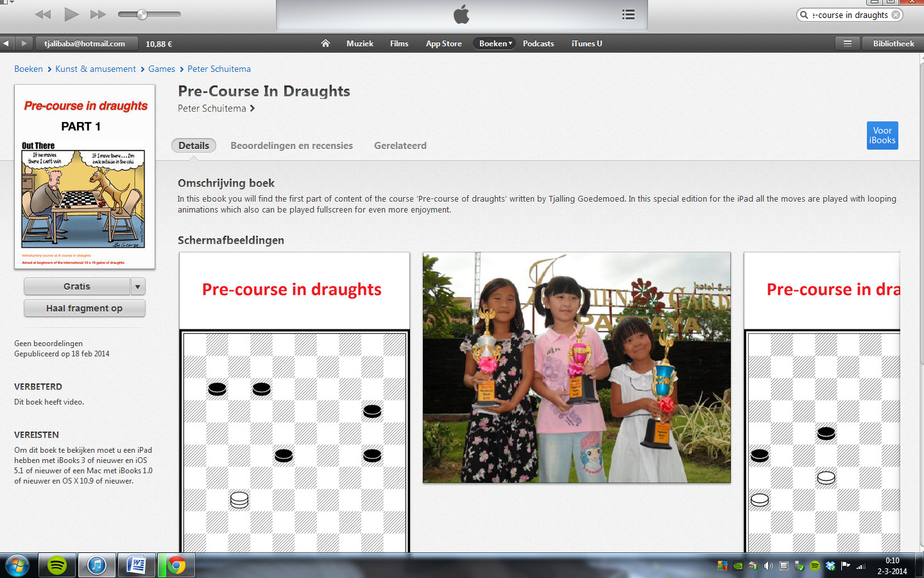Image resolution: width=924 pixels, height=578 pixels.
Task: Open Spotify from the taskbar
Action: (x=57, y=565)
